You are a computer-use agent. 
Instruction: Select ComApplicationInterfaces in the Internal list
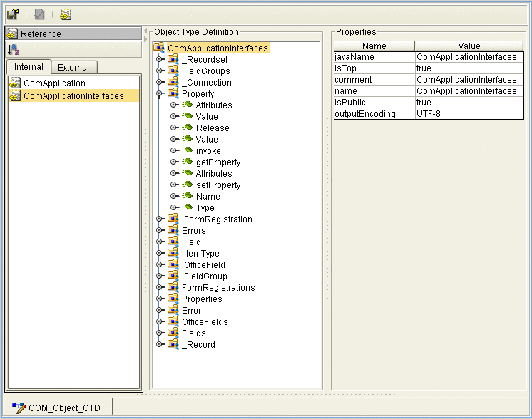[x=73, y=95]
